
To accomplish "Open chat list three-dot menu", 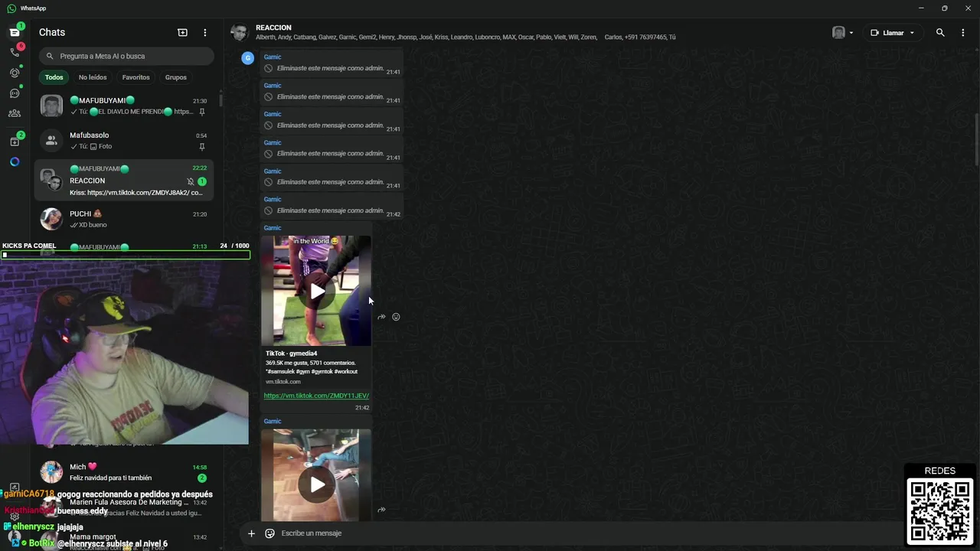I will click(x=204, y=32).
